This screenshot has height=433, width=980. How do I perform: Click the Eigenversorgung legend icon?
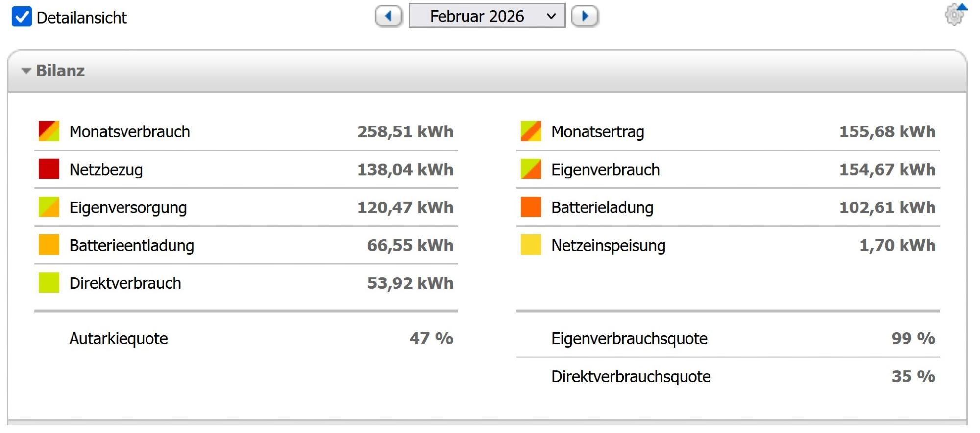(49, 207)
